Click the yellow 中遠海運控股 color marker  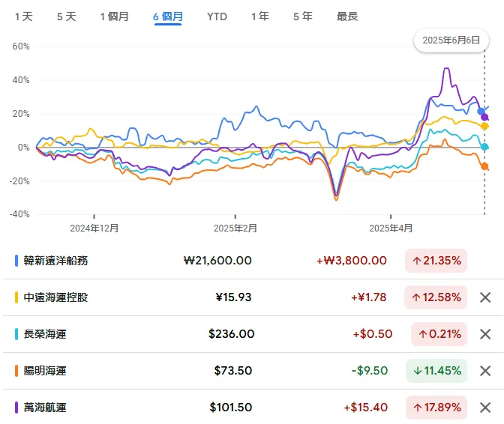16,297
